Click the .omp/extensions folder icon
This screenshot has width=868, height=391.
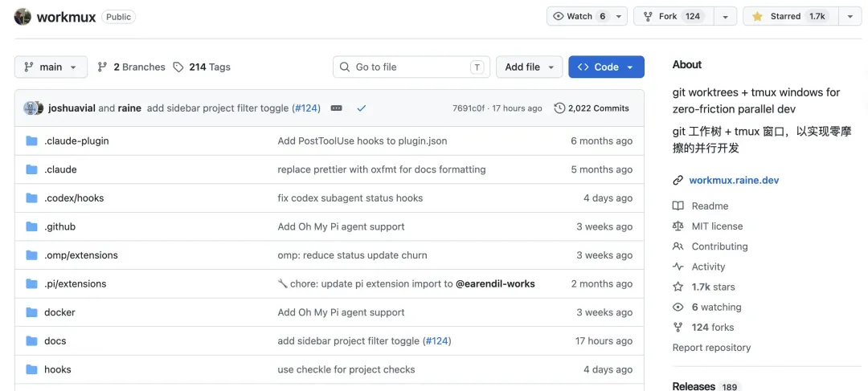(x=31, y=255)
